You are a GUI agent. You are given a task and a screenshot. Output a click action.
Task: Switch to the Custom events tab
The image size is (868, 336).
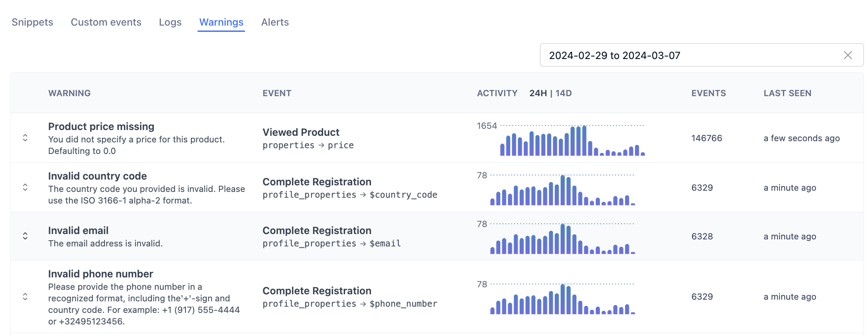[106, 22]
